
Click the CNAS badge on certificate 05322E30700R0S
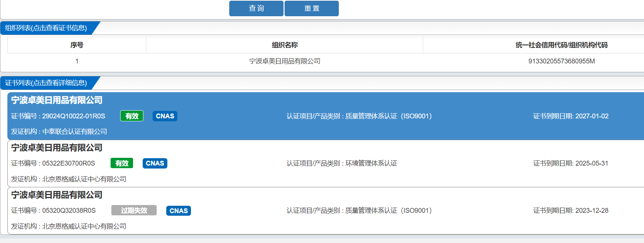click(x=155, y=163)
